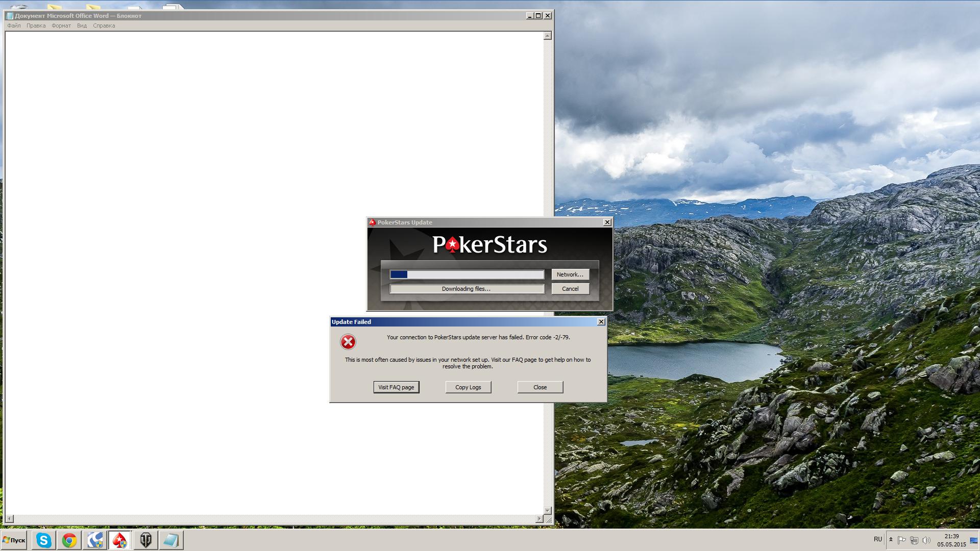
Task: Open the Справка menu
Action: click(104, 26)
